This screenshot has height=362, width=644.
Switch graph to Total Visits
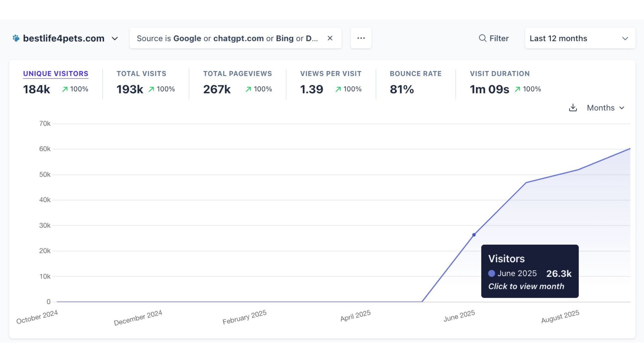point(141,74)
